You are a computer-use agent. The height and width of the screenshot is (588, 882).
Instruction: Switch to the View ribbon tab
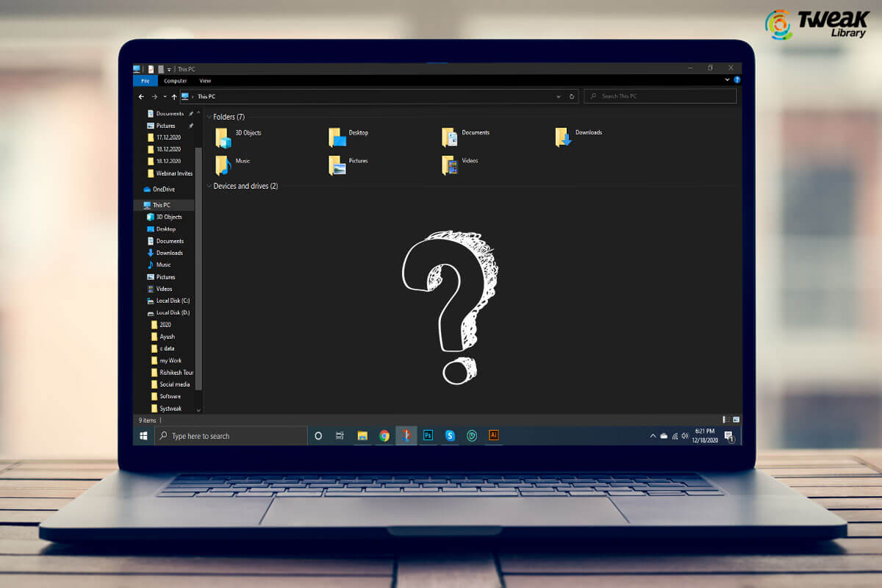point(205,81)
